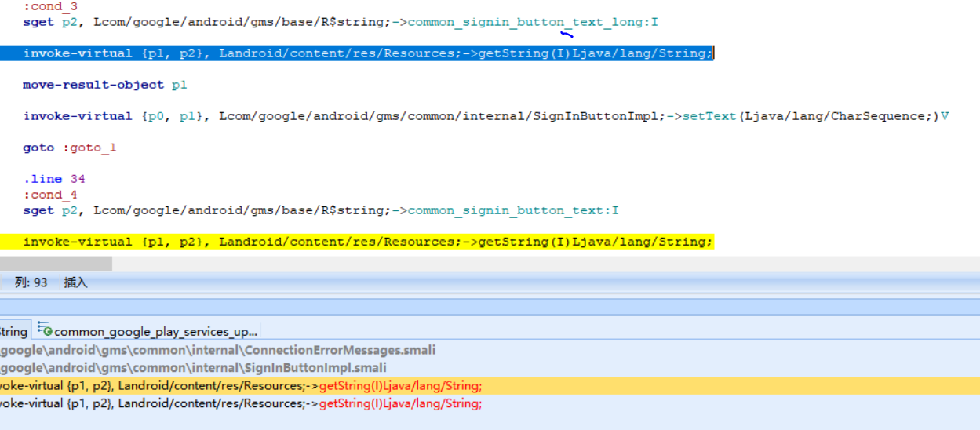
Task: Open the highlighted getString search result row
Action: click(490, 385)
